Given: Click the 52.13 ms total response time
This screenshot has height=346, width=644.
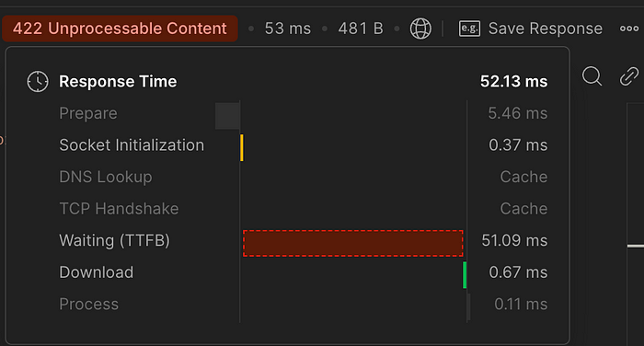Looking at the screenshot, I should (513, 81).
